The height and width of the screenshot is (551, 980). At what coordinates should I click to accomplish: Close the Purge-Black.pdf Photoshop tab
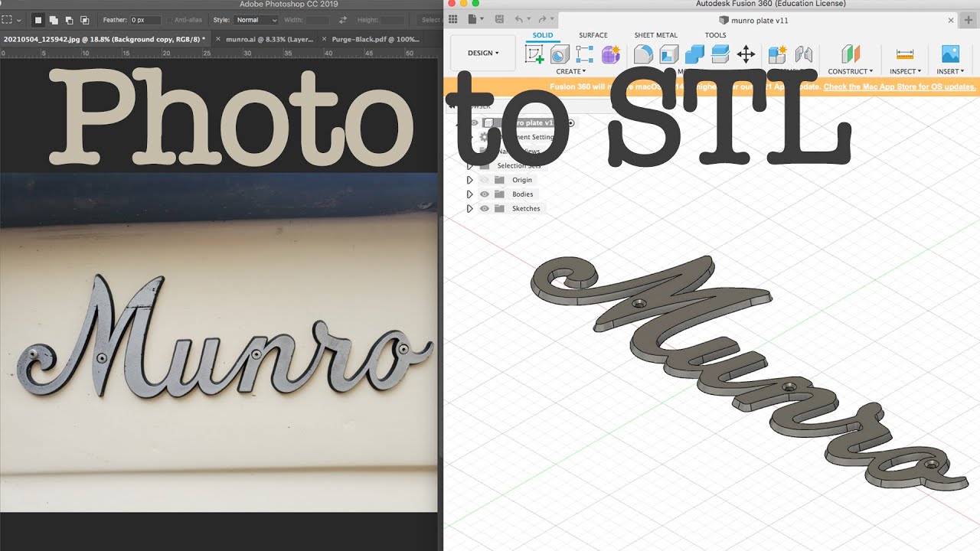pos(325,38)
